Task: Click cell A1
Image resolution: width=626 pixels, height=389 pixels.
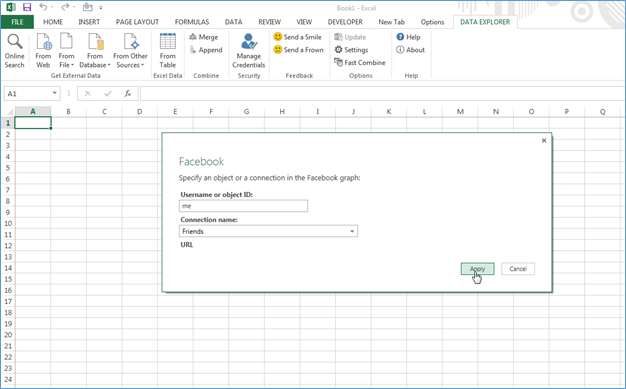Action: (33, 123)
